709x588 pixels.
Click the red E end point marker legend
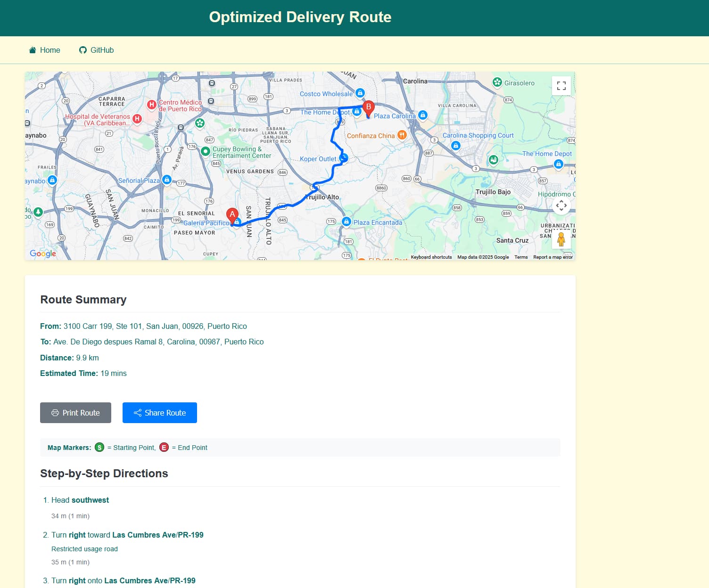pyautogui.click(x=164, y=447)
